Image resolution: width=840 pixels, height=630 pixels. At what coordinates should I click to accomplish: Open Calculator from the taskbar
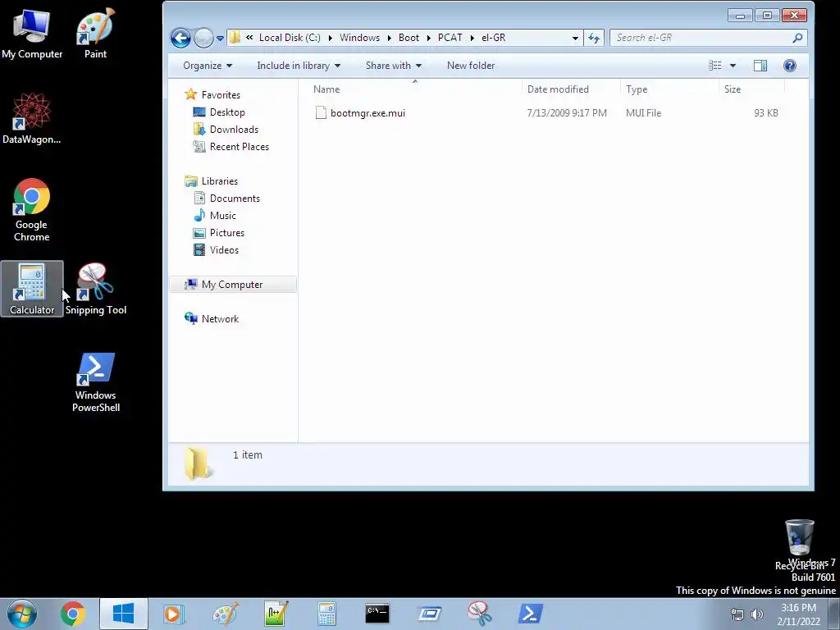point(326,614)
